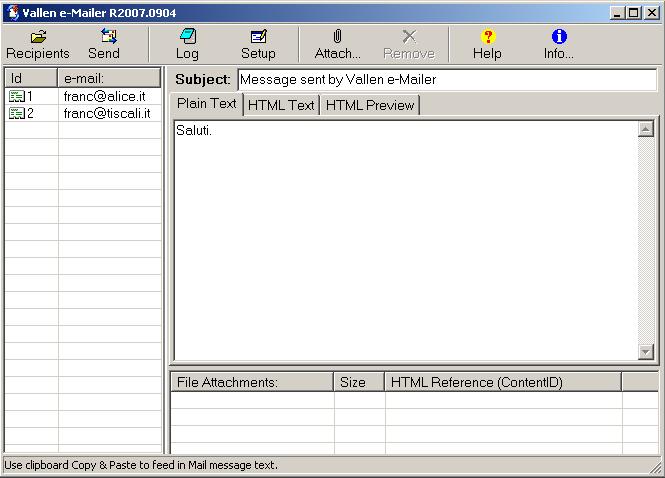Open the HTML Preview tab

tap(369, 105)
